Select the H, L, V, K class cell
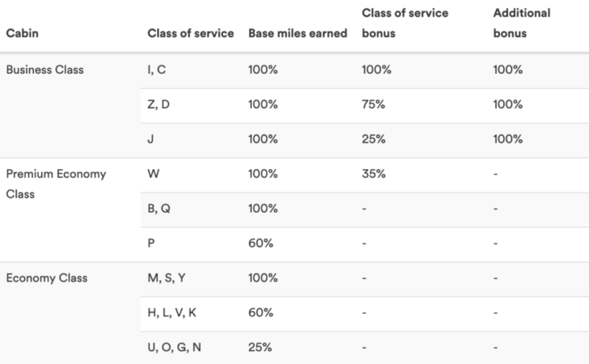589x364 pixels. [x=172, y=312]
